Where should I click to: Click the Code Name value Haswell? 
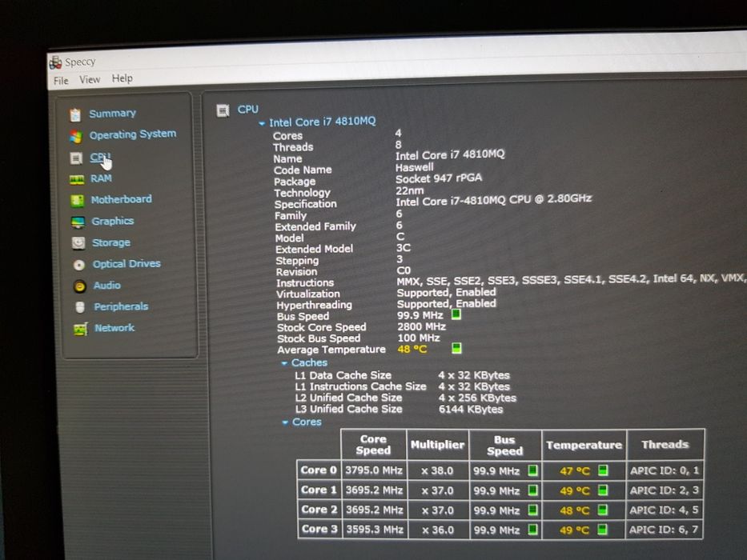pos(415,167)
